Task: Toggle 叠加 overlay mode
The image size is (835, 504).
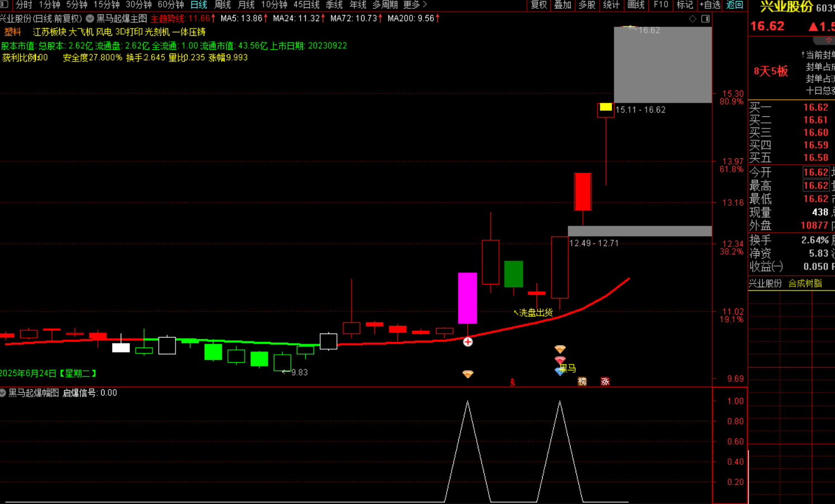Action: pyautogui.click(x=562, y=5)
